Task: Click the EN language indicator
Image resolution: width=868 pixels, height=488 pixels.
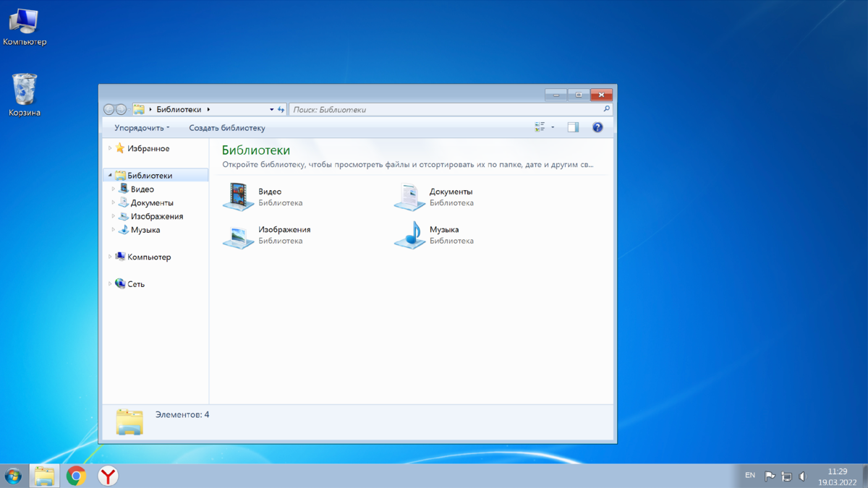Action: click(x=750, y=476)
